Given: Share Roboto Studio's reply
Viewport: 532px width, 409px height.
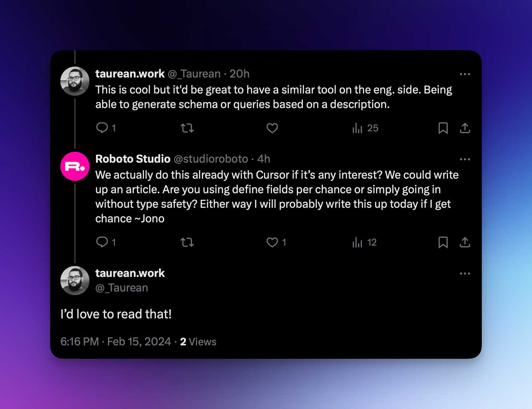Looking at the screenshot, I should pos(465,242).
